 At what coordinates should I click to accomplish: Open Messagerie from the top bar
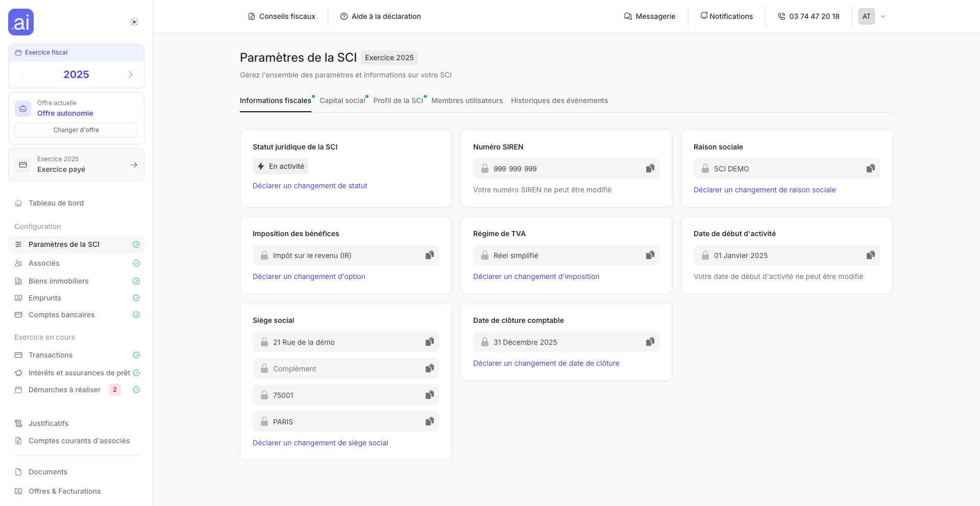coord(649,16)
